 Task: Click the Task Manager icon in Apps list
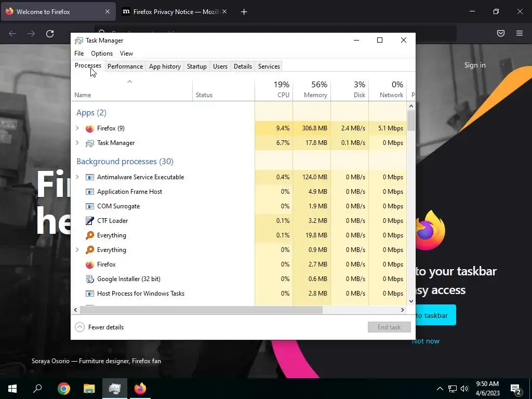[89, 143]
